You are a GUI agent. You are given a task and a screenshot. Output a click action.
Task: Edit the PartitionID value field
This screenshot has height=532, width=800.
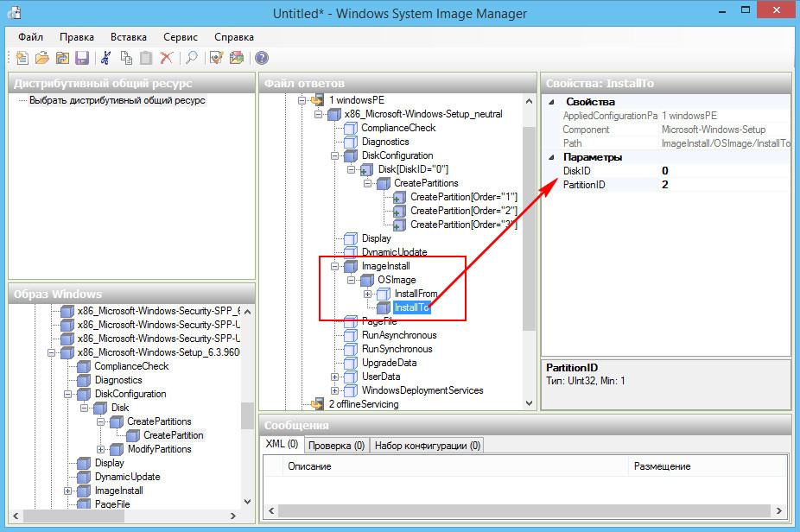725,185
